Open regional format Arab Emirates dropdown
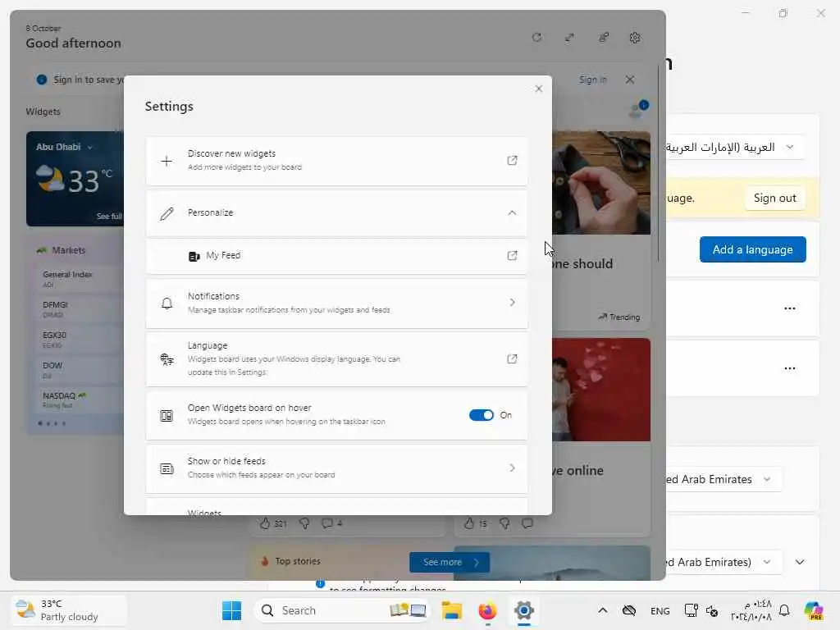The height and width of the screenshot is (630, 840). point(724,562)
